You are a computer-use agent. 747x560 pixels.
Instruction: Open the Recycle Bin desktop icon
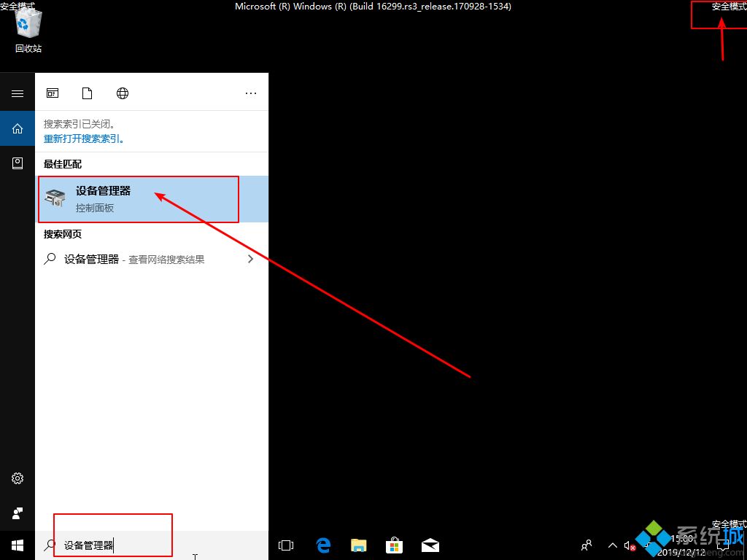28,30
